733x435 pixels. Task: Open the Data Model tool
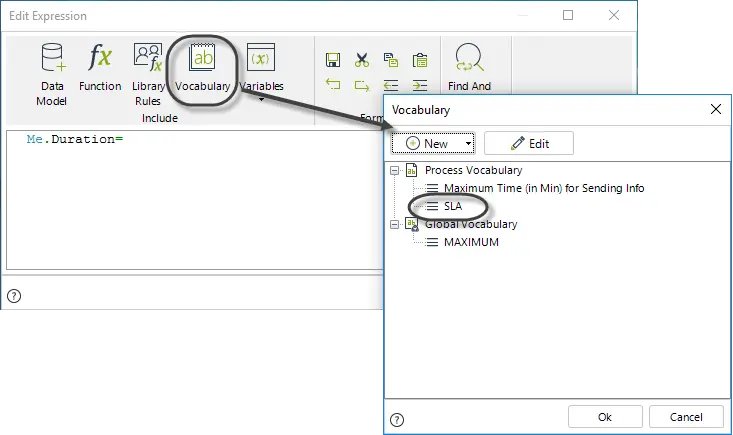[52, 75]
